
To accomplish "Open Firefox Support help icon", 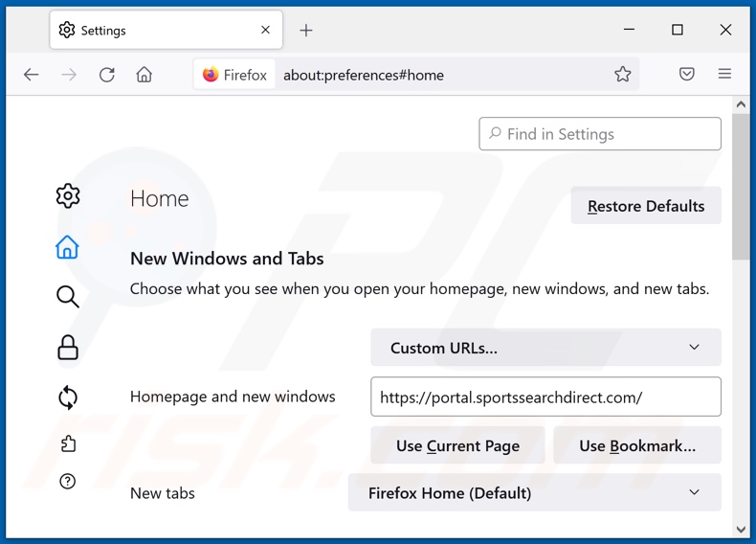I will 68,481.
